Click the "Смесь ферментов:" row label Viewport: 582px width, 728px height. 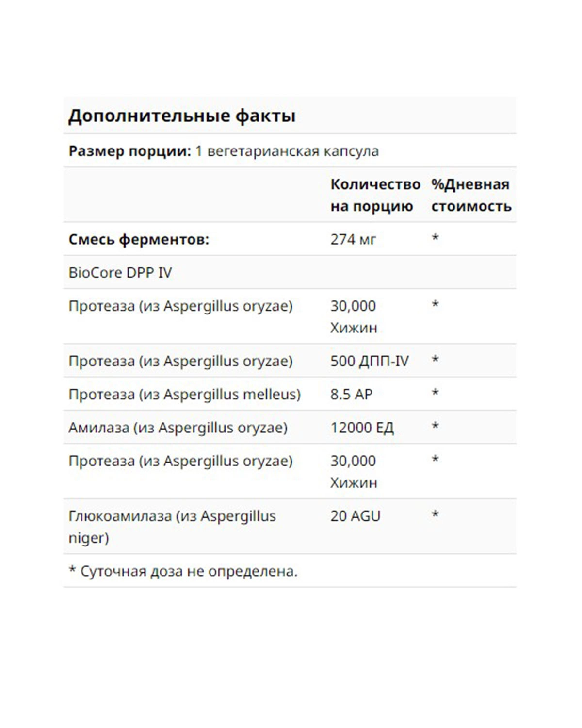tap(139, 239)
